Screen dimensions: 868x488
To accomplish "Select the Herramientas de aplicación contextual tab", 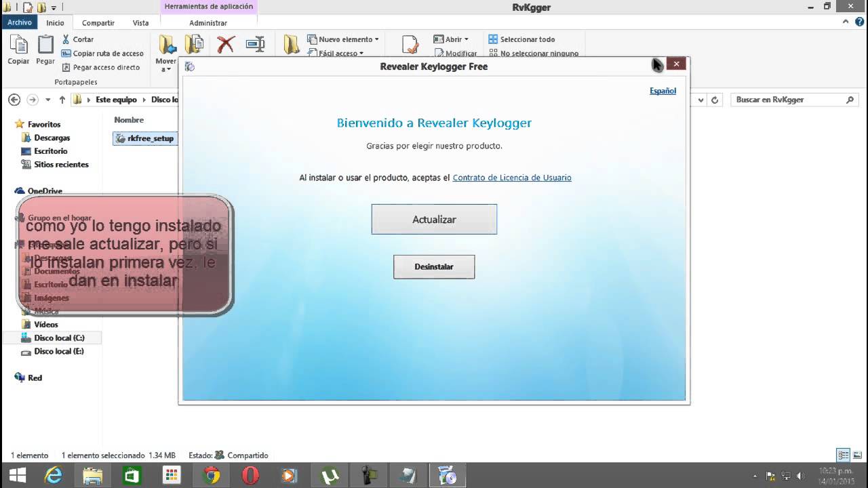I will point(208,7).
